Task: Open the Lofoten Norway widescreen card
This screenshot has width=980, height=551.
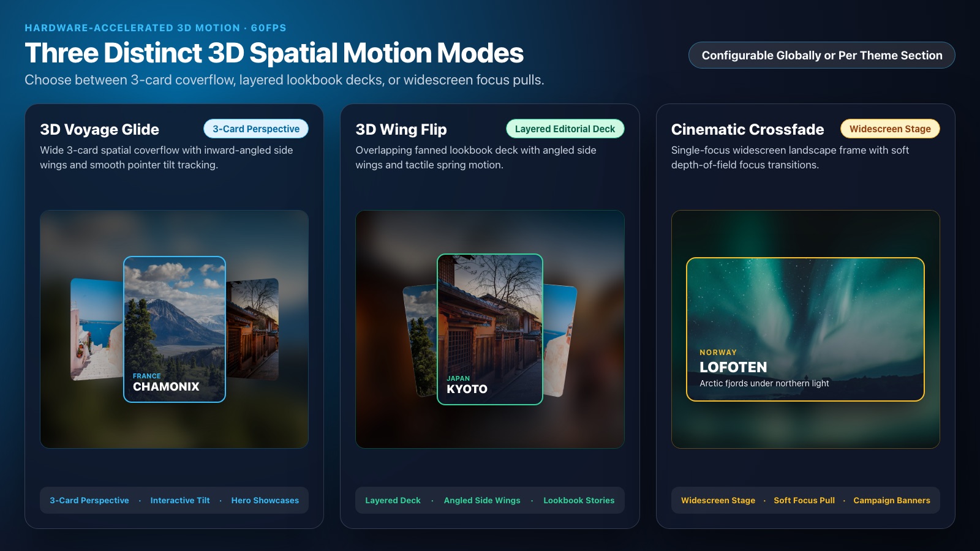Action: [x=805, y=329]
